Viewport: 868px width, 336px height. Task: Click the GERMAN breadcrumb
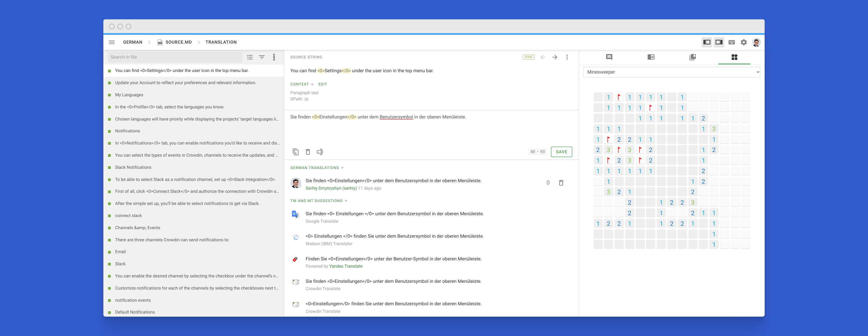[132, 42]
